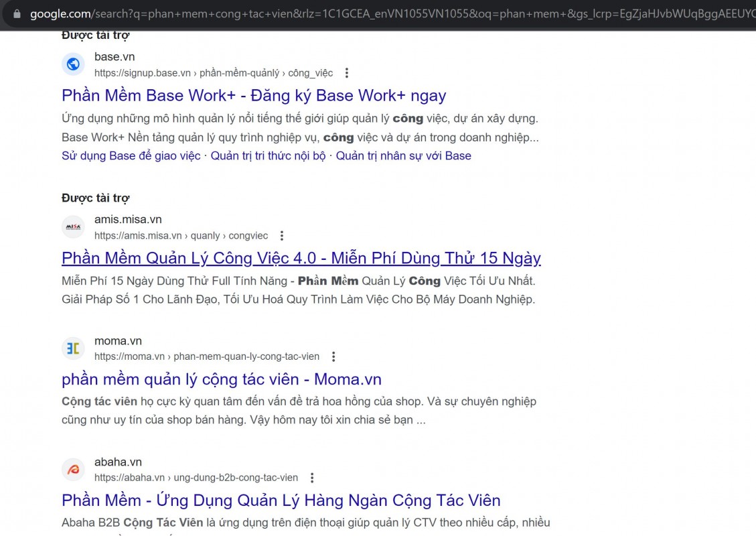
Task: Click the moma.vn favicon
Action: (73, 348)
